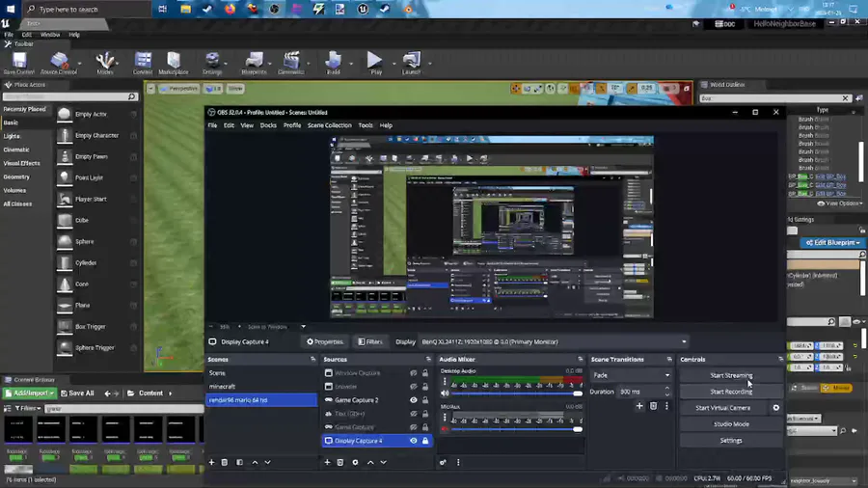Show the browser source via eye icon

pos(414,387)
